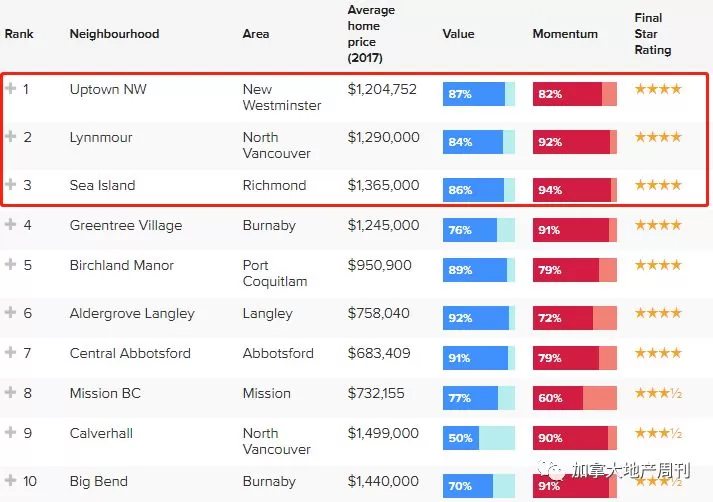Sort by the Neighbourhood column header
This screenshot has height=502, width=713.
click(114, 34)
